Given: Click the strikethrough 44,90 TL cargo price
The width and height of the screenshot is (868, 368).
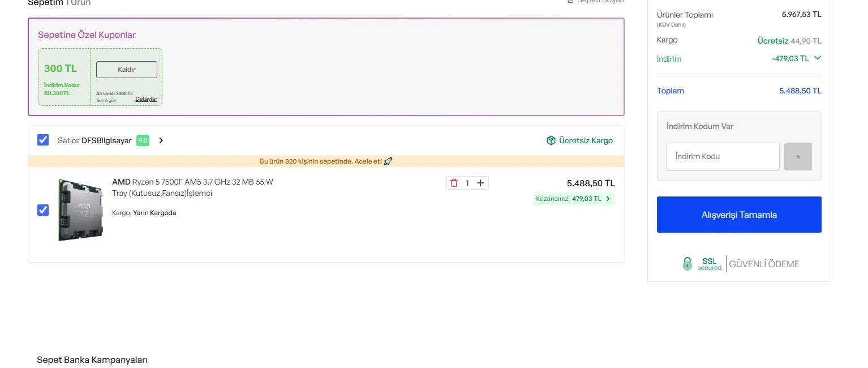Looking at the screenshot, I should (806, 41).
